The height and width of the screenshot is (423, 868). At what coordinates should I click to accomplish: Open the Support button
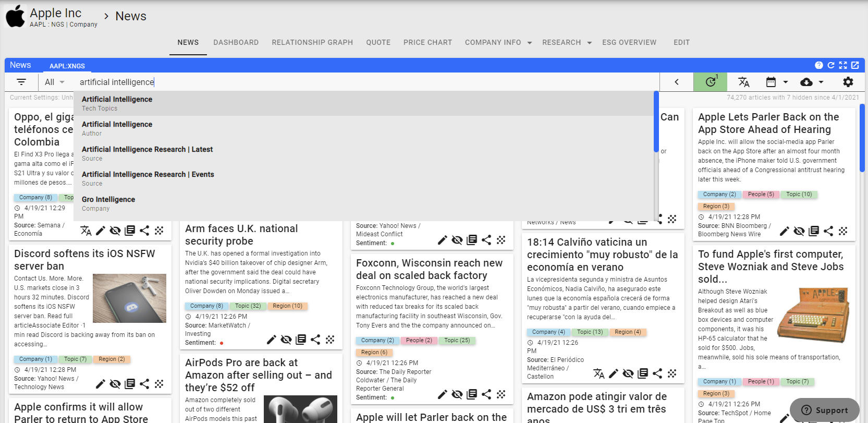coord(825,410)
